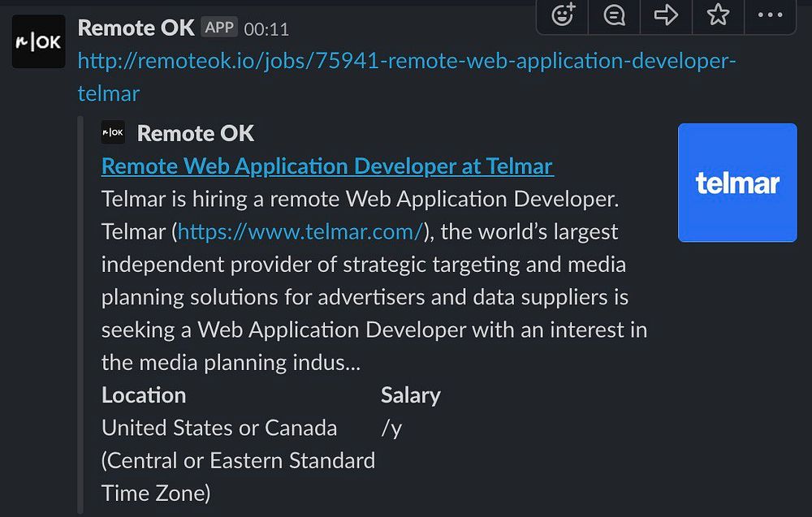This screenshot has width=812, height=517.
Task: Click the Salary field heading
Action: [411, 395]
